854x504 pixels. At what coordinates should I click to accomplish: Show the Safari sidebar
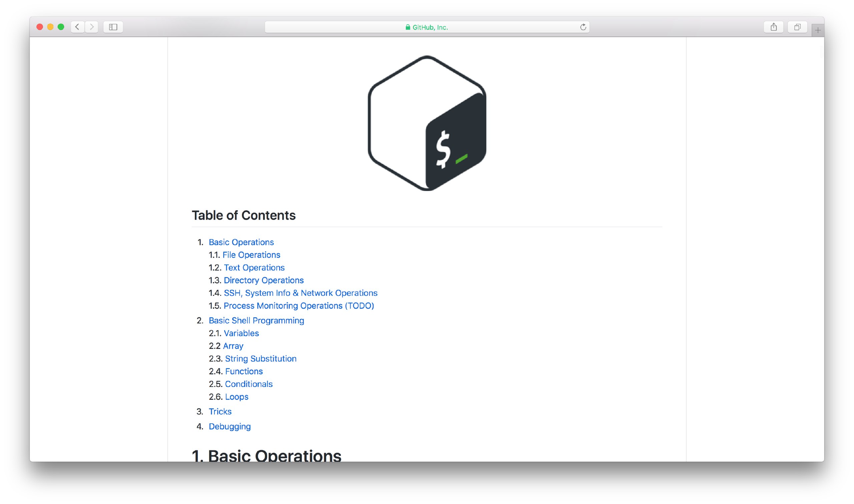click(x=113, y=27)
